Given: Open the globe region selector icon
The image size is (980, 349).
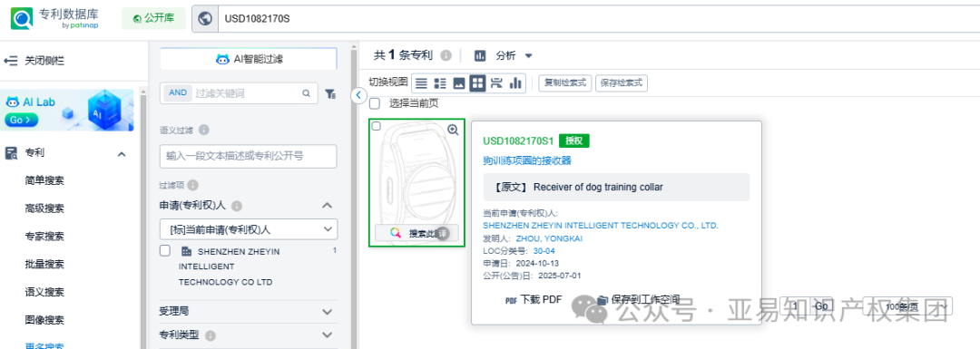Looking at the screenshot, I should (x=204, y=18).
